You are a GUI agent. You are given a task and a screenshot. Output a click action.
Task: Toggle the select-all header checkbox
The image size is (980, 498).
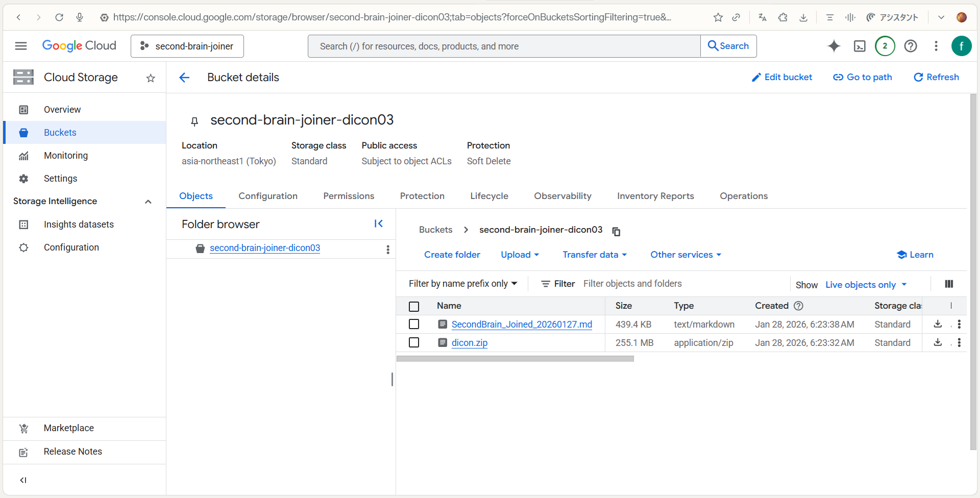(414, 306)
